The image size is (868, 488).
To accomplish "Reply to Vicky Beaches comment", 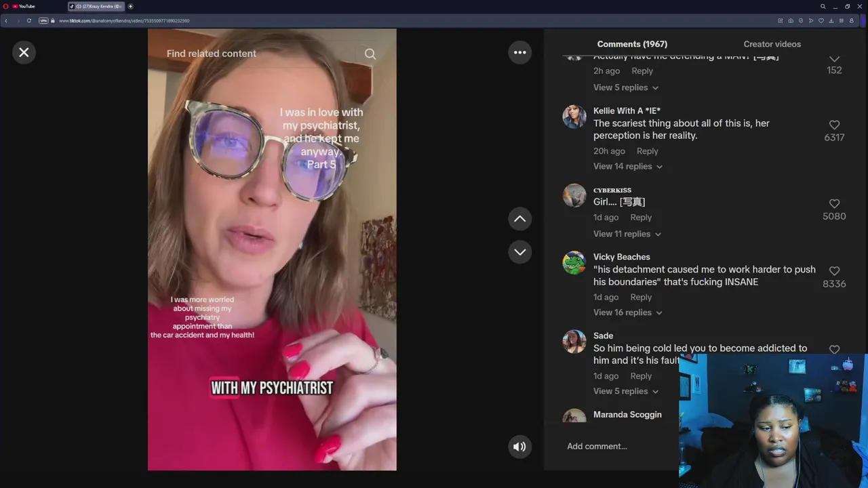I will (x=641, y=297).
